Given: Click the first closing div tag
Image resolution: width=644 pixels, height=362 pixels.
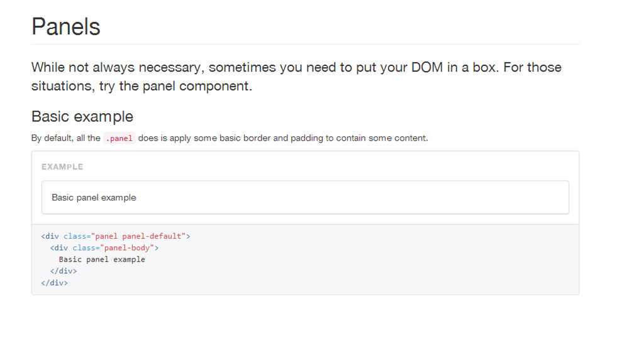Looking at the screenshot, I should (64, 271).
